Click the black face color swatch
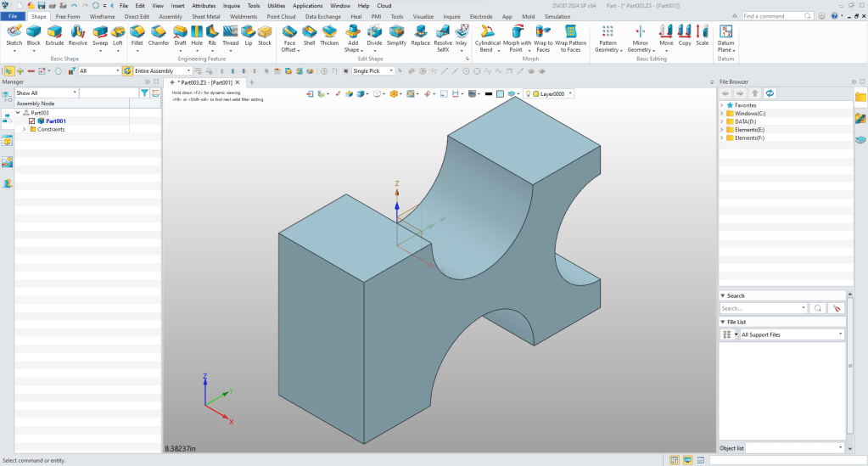 coord(488,93)
